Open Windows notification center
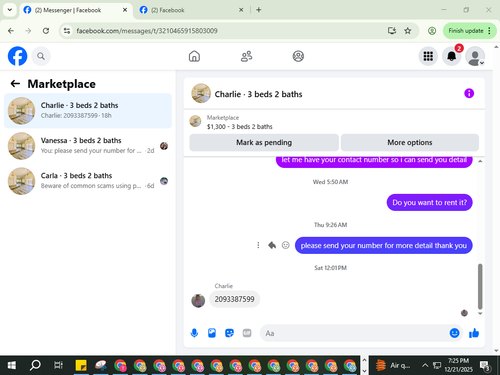The height and width of the screenshot is (375, 500). [x=485, y=366]
